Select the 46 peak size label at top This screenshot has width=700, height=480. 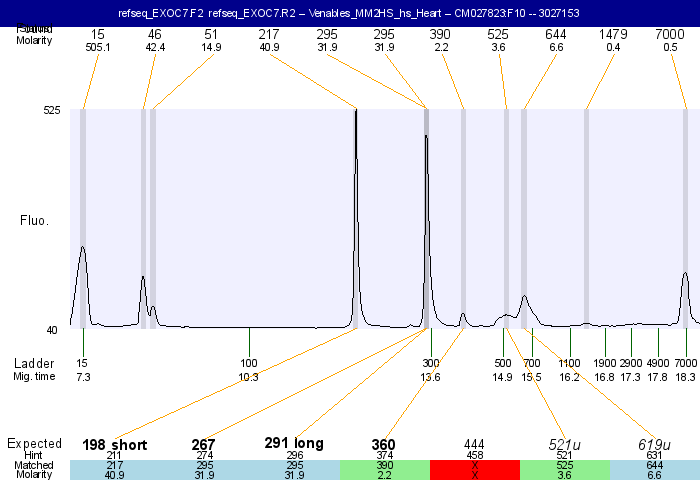(x=155, y=34)
